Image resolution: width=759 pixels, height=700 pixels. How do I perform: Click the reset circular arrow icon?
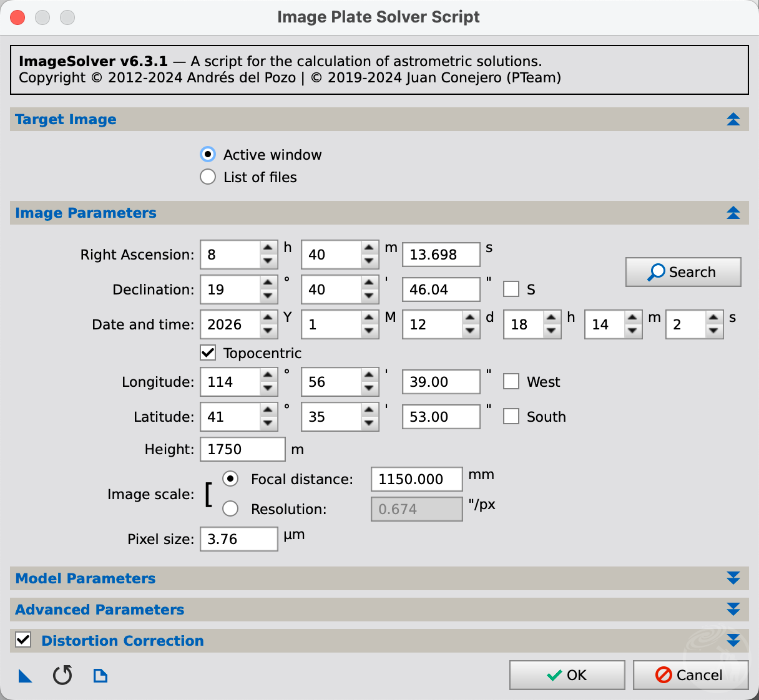[62, 675]
